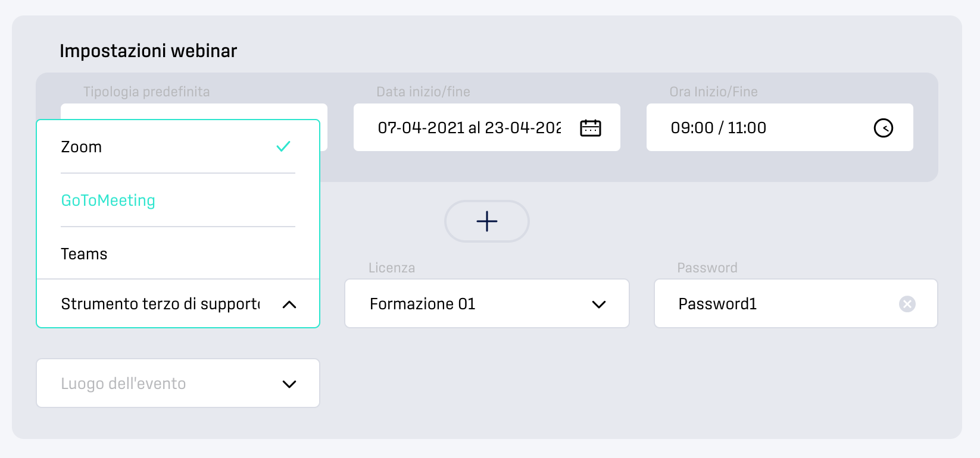Expand the Licenza dropdown arrow
The width and height of the screenshot is (980, 458).
[x=599, y=305]
